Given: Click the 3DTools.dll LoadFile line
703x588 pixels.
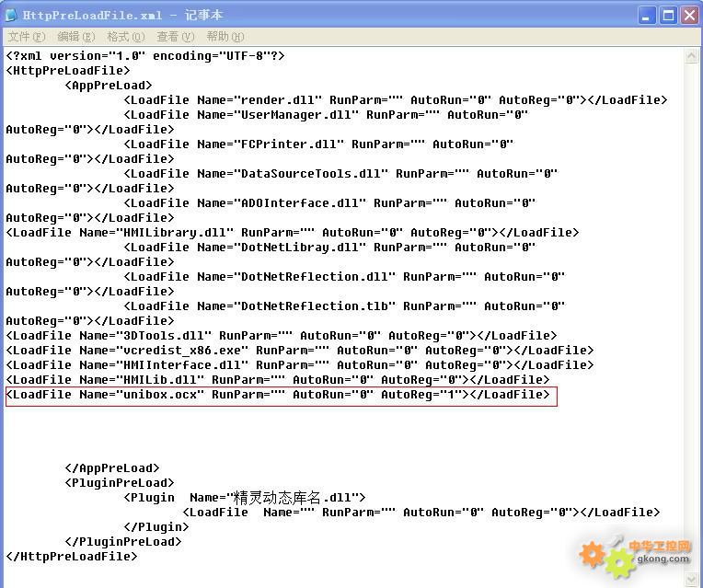Looking at the screenshot, I should [x=282, y=336].
